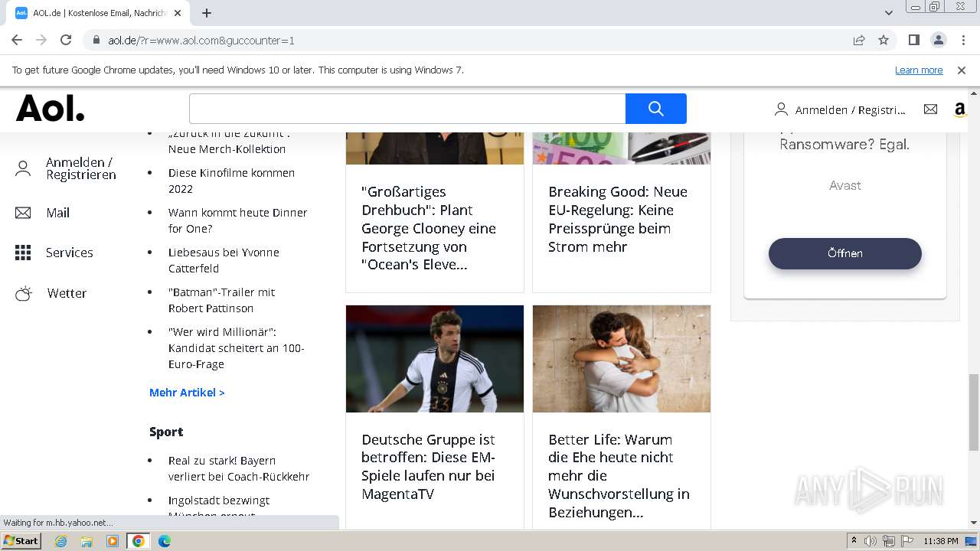Dismiss the Chrome update notification bar

point(962,70)
